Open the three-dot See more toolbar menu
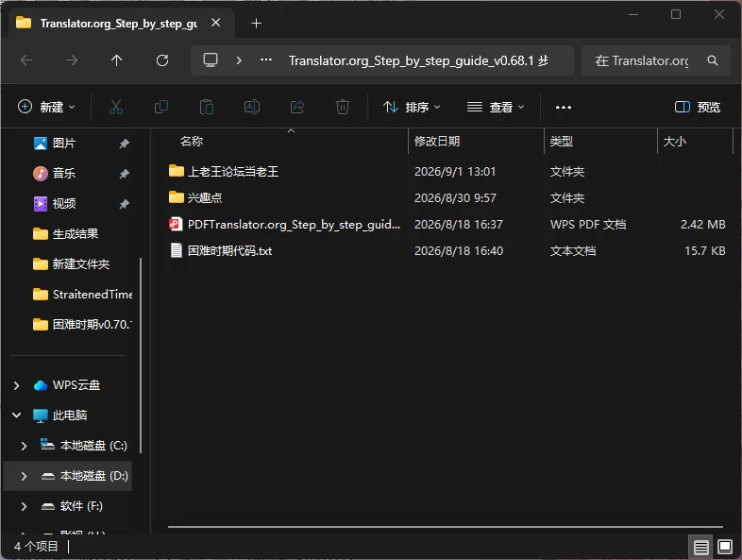 [x=564, y=108]
